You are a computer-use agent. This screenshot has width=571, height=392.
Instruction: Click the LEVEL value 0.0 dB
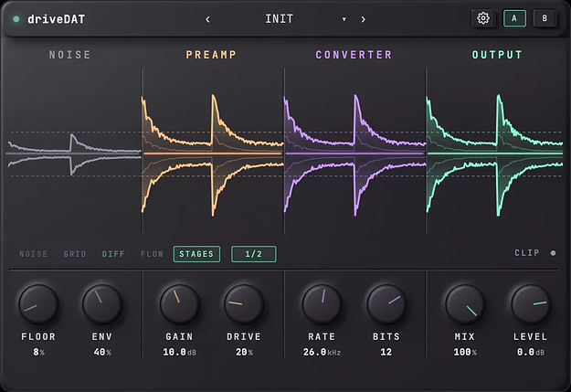pos(531,353)
